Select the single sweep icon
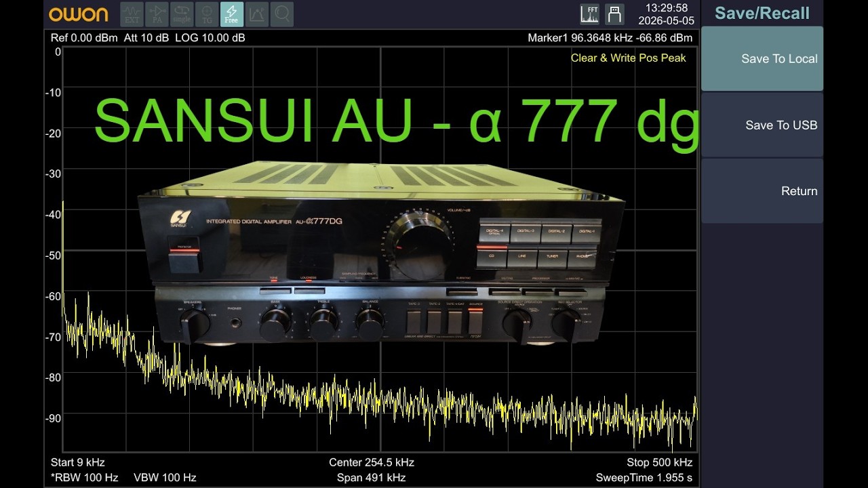Image resolution: width=868 pixels, height=488 pixels. point(181,14)
